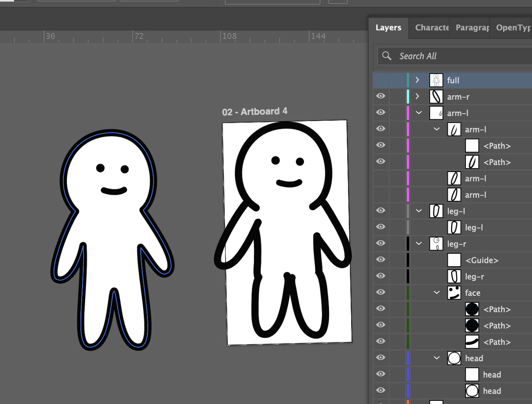Switch to the OpenType tab
Viewport: 532px width, 404px height.
(x=512, y=27)
